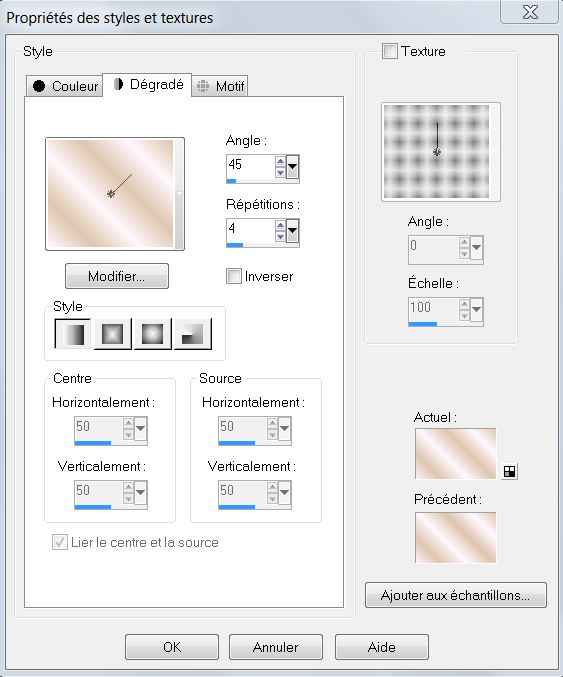Select the radial gradient style icon
Image resolution: width=563 pixels, height=677 pixels.
(x=193, y=334)
